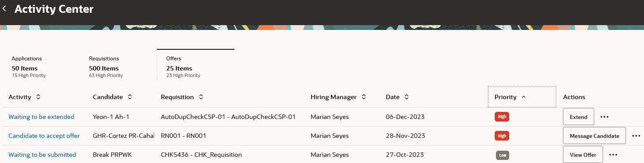Click the View Offer button
644x163 pixels.
point(583,155)
